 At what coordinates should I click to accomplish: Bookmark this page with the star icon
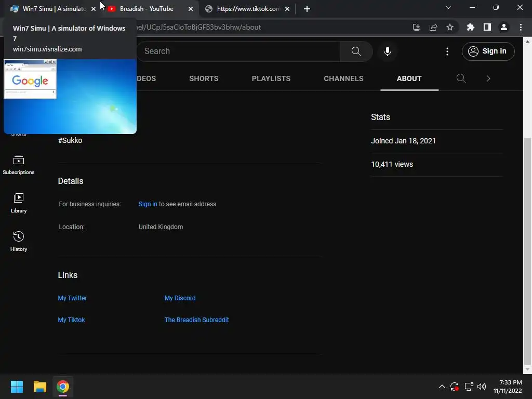(450, 27)
